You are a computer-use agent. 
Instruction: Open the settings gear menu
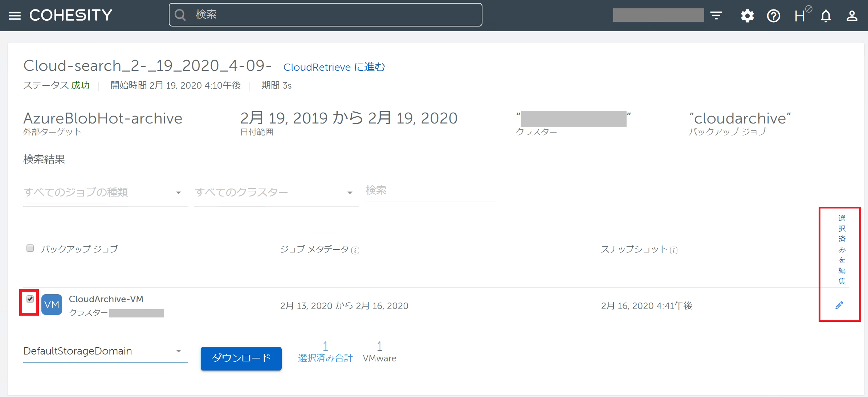(x=747, y=16)
